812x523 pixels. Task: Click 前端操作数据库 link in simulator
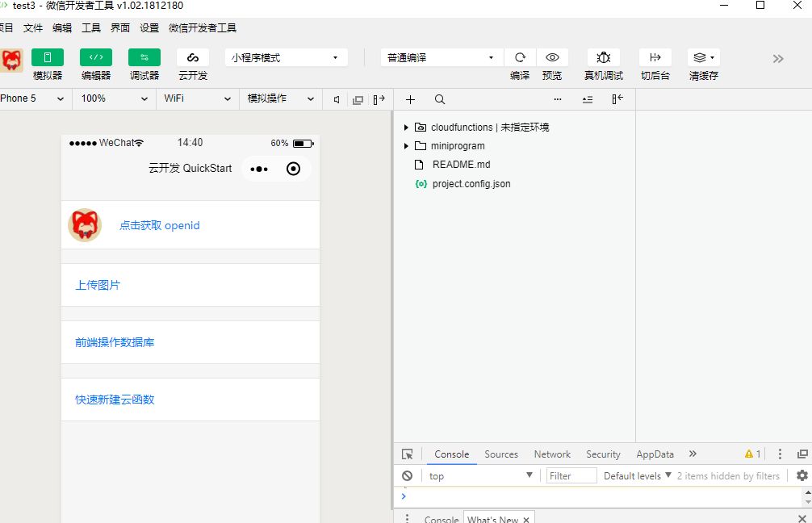click(x=115, y=342)
